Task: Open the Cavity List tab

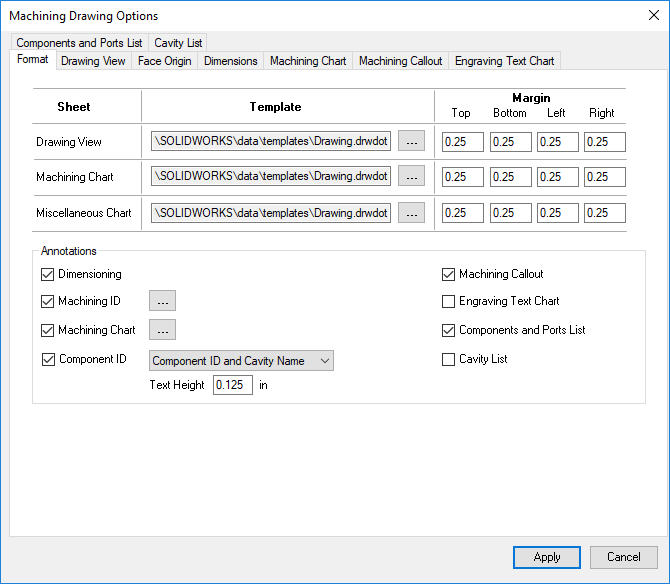Action: click(178, 43)
